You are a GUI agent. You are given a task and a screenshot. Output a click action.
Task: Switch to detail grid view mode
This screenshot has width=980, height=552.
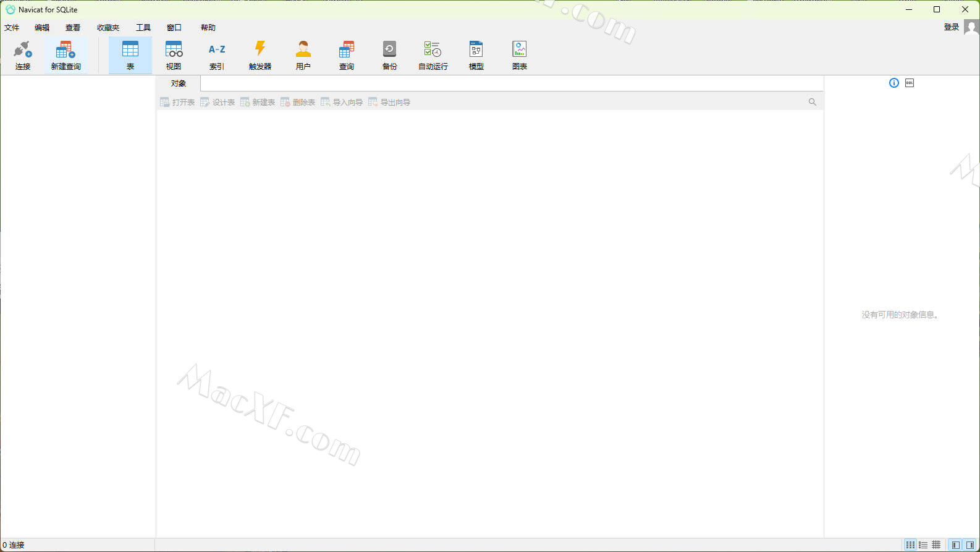click(x=936, y=545)
